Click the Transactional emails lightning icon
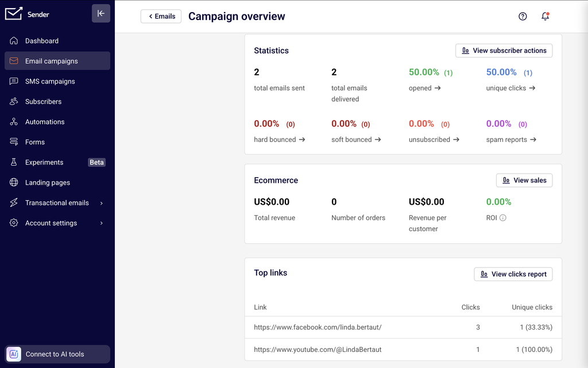588x368 pixels. point(14,203)
